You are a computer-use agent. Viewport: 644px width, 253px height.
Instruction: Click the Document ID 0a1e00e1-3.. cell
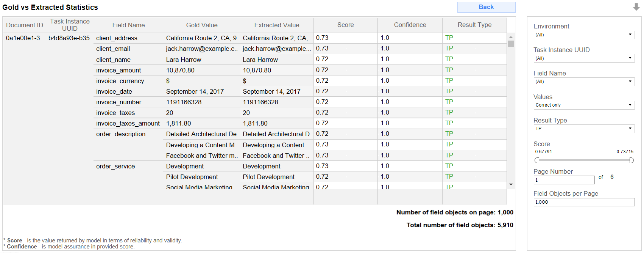click(x=25, y=38)
